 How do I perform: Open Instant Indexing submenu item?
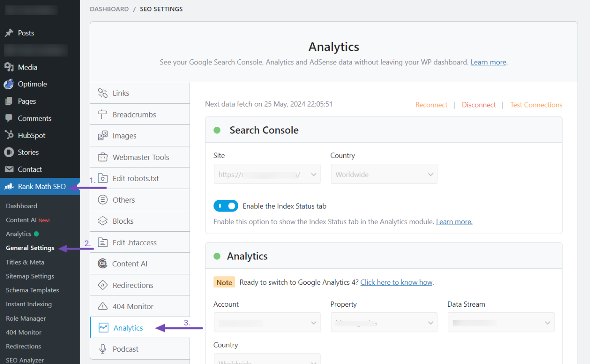tap(29, 304)
